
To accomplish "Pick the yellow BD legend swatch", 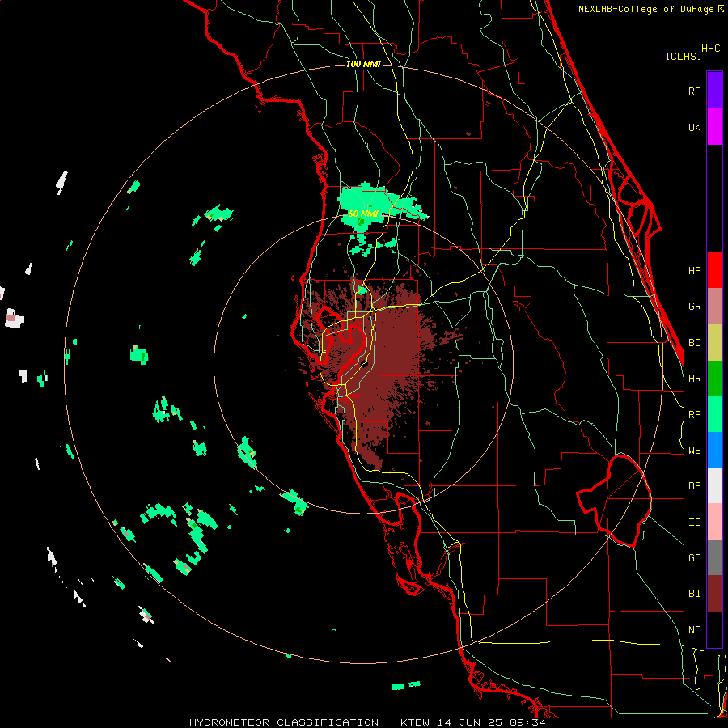I will pyautogui.click(x=714, y=342).
